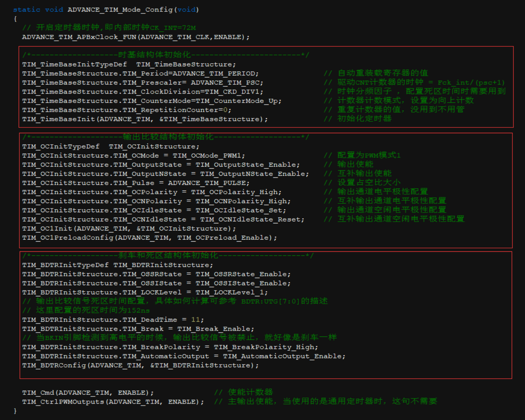Click the comment mentioning CK_INT=72M
The image size is (525, 420).
[x=109, y=27]
